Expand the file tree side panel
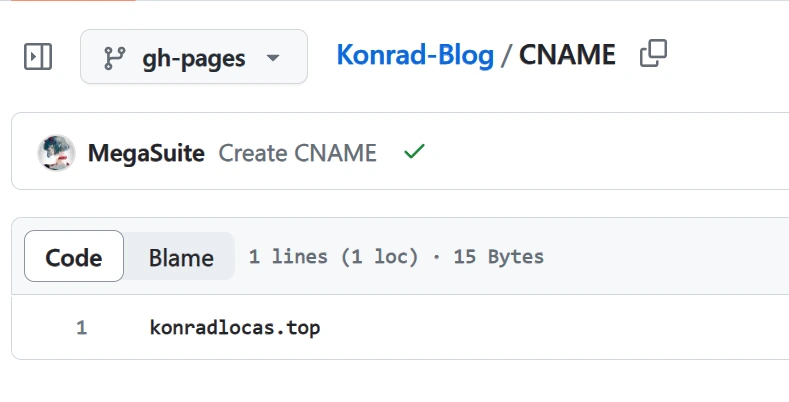Screen dimensions: 789x402 pyautogui.click(x=38, y=57)
